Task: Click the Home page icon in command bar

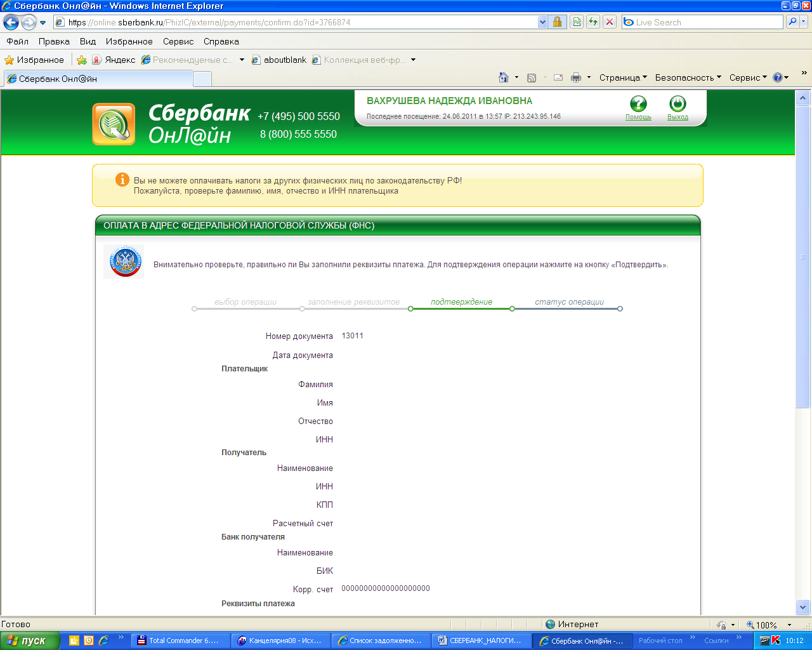Action: [504, 77]
